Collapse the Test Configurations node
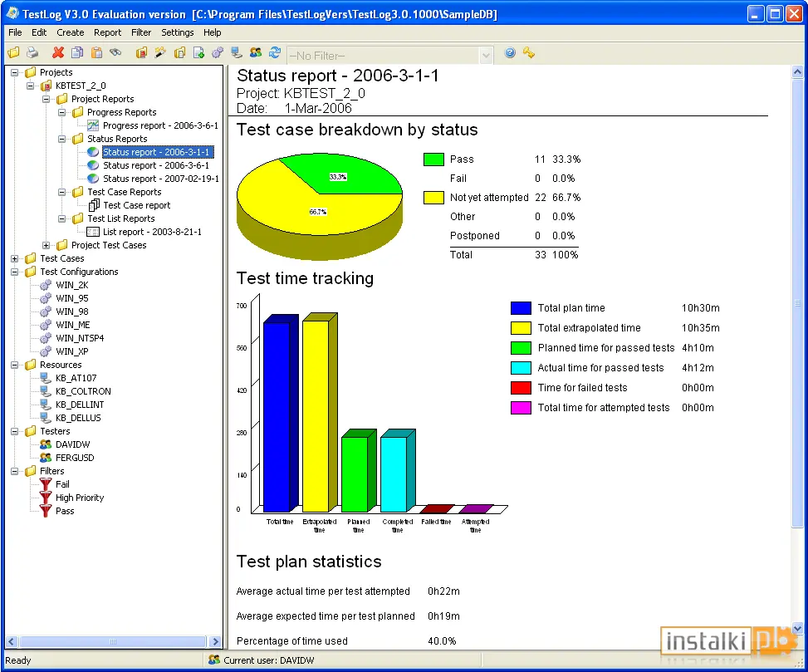Viewport: 808px width, 672px height. (14, 272)
